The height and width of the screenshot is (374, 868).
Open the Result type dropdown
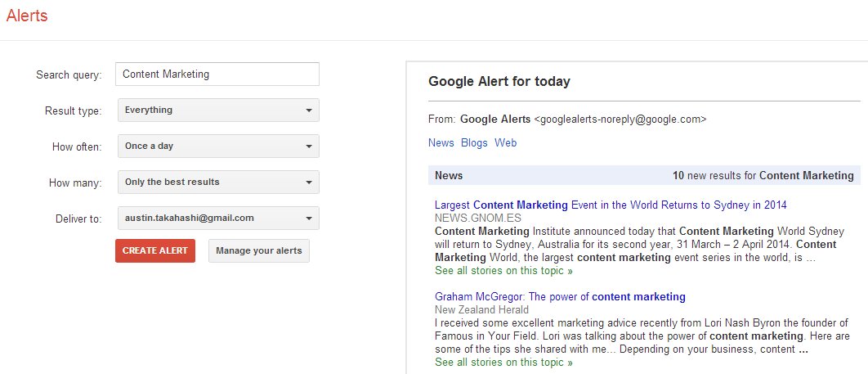tap(218, 110)
